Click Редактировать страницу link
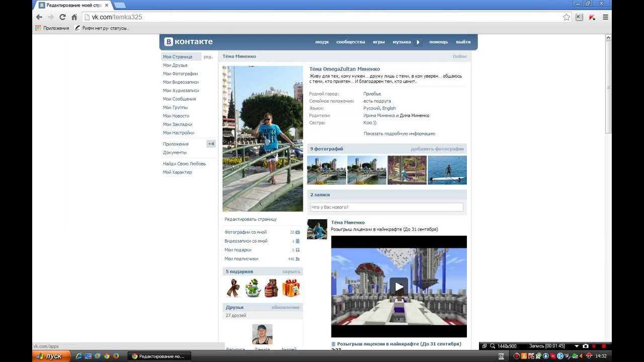Image resolution: width=644 pixels, height=362 pixels. 251,219
